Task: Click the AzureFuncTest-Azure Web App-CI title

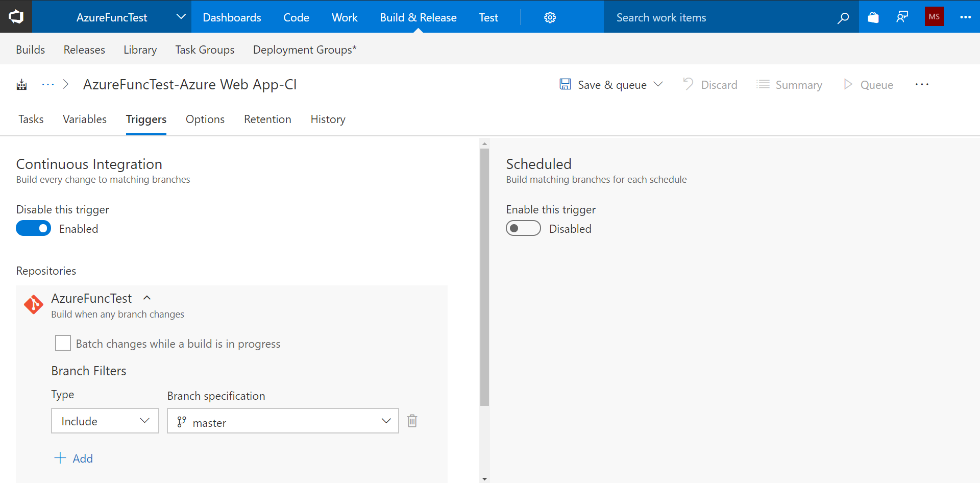Action: (x=190, y=84)
